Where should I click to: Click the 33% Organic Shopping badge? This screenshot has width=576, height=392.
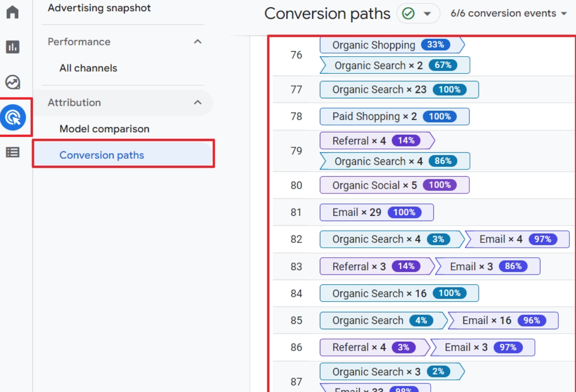click(x=435, y=44)
